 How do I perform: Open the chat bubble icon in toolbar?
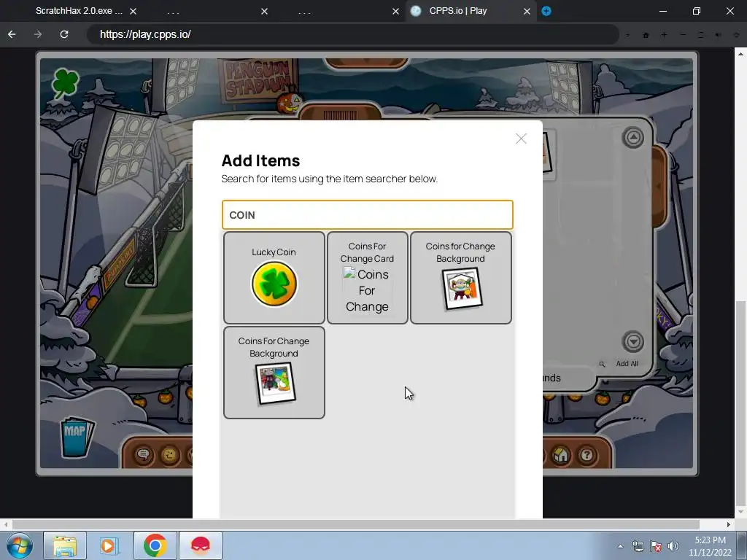(x=144, y=455)
